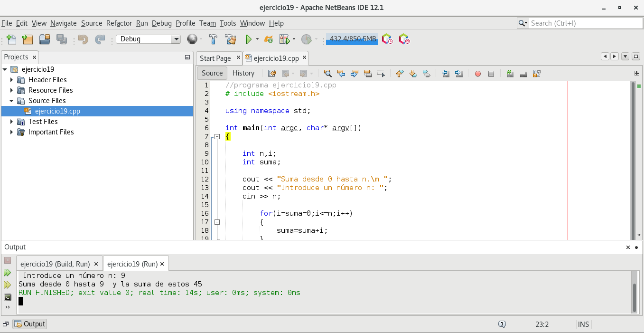Click the memory usage bar to force garbage collection

(x=352, y=39)
